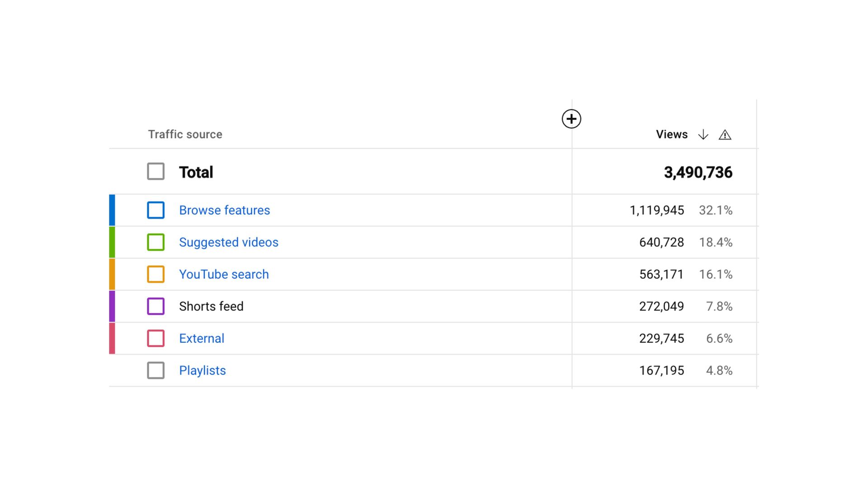Check the Total row checkbox
The height and width of the screenshot is (488, 868).
pos(156,172)
